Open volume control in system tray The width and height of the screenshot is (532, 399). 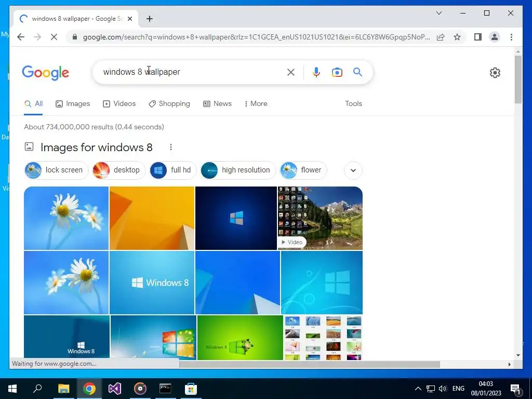(443, 389)
